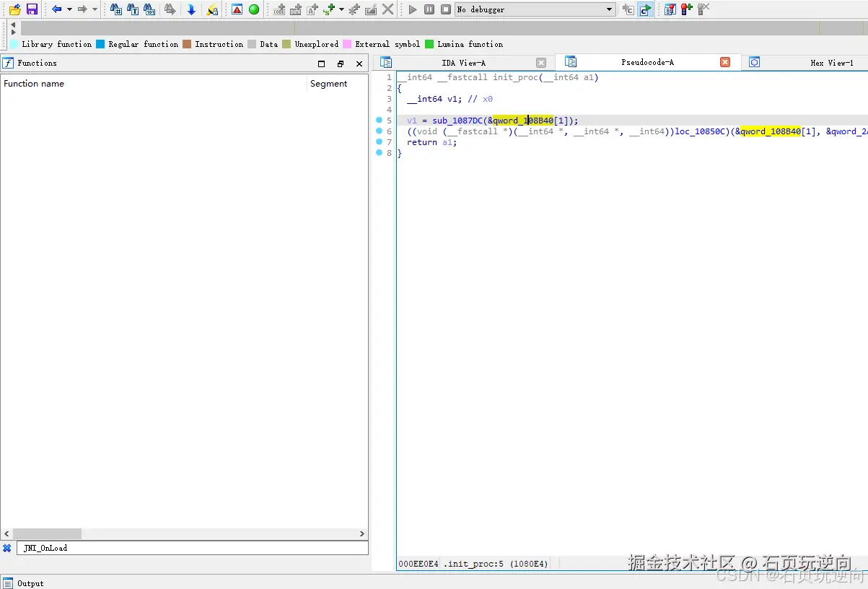This screenshot has width=868, height=589.
Task: Click the blue down-arrow jump icon
Action: pos(191,9)
